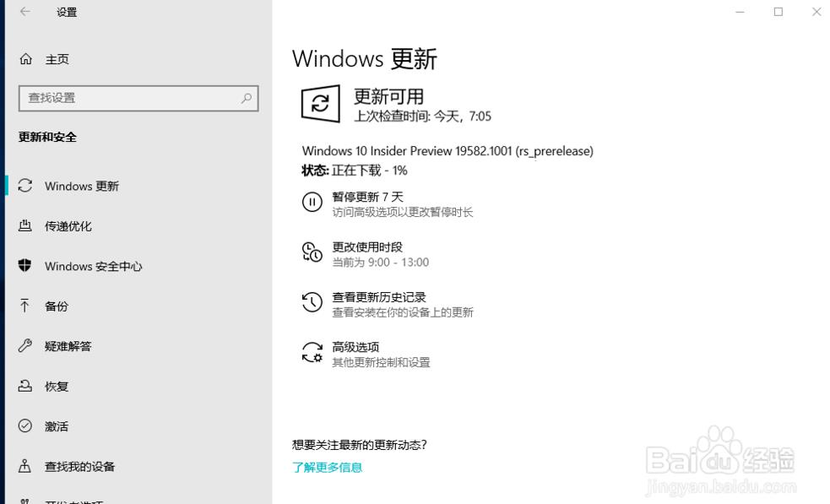This screenshot has width=830, height=504.
Task: Click the wrench icon for 疑难解答
Action: click(24, 345)
